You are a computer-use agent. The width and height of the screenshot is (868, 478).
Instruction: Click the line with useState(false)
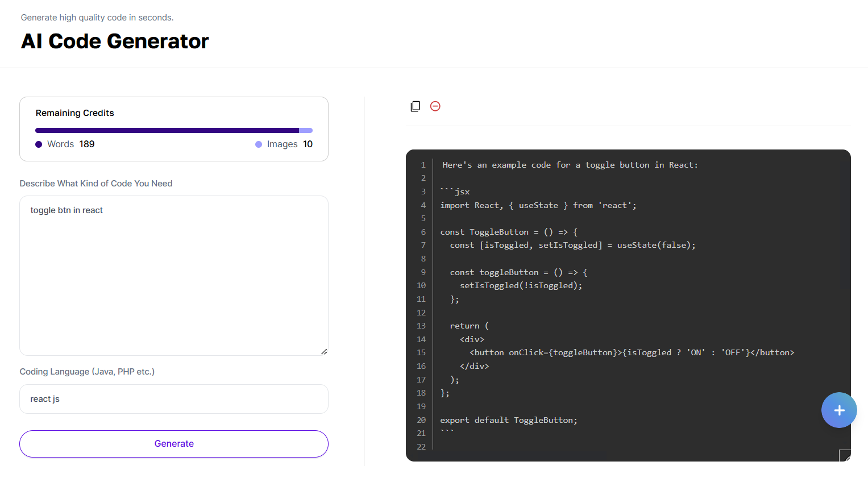coord(572,246)
